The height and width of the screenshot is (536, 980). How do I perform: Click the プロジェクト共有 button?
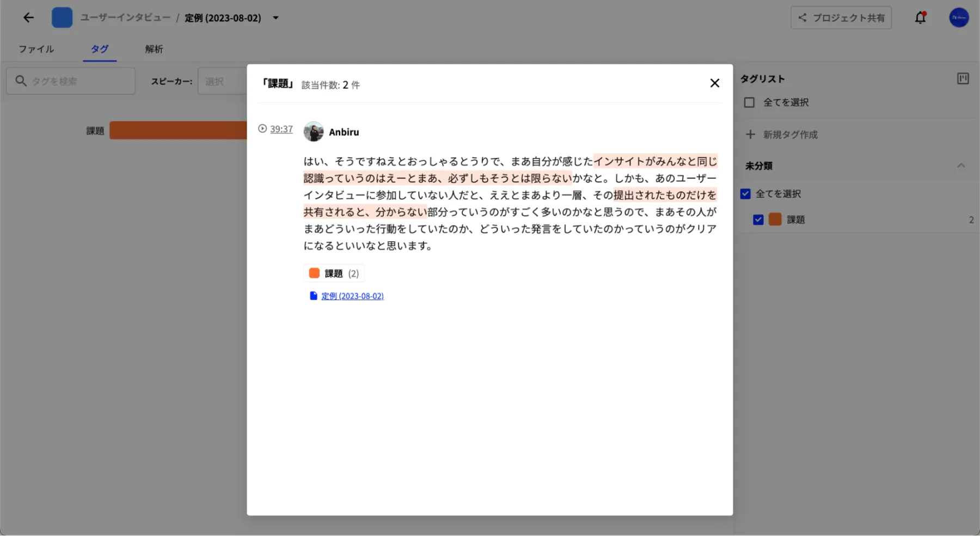coord(841,18)
